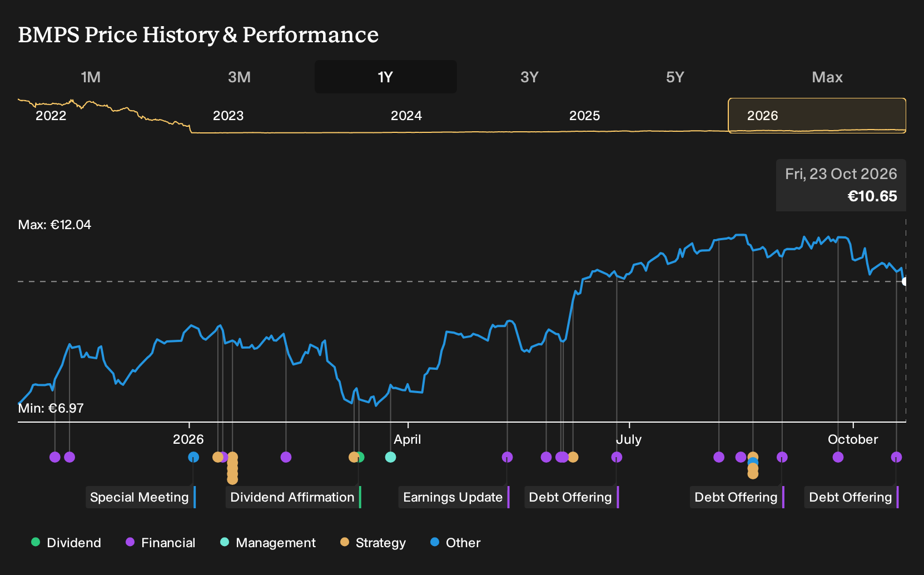Screen dimensions: 924x575
Task: Click the green Dividend event marker before April
Action: coord(360,457)
